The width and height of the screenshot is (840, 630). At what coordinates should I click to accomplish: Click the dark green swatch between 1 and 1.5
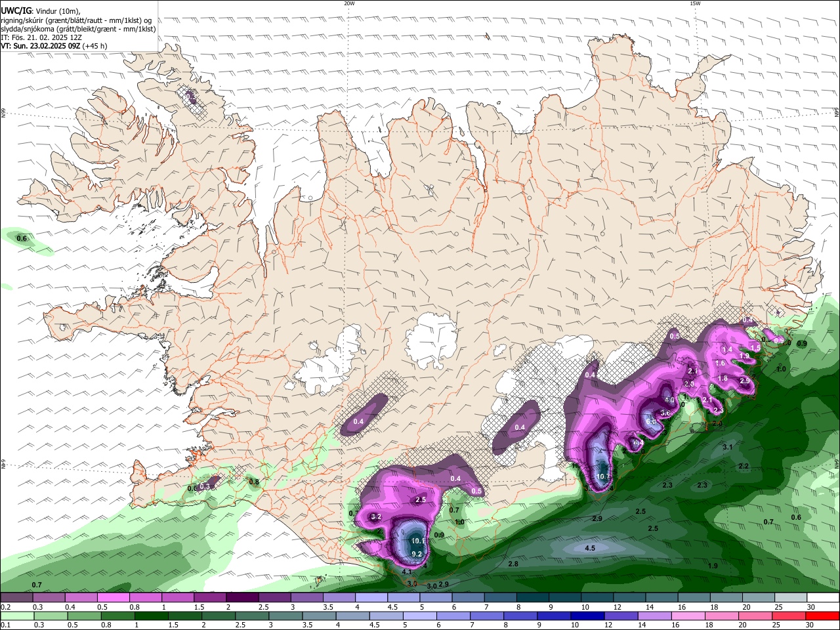pos(151,616)
